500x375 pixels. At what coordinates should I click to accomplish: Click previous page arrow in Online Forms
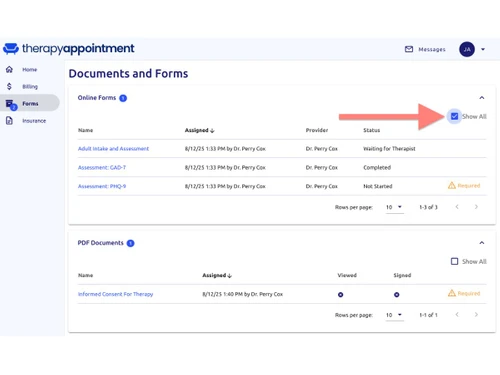(x=457, y=207)
